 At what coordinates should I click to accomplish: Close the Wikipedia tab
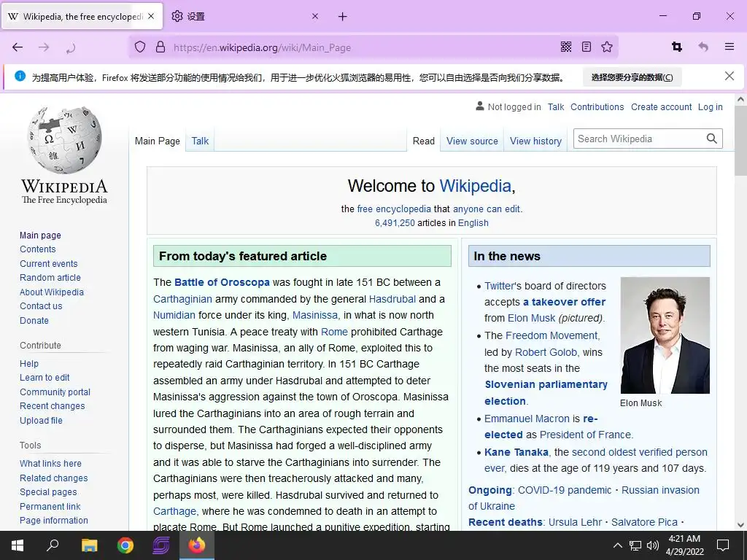(x=151, y=16)
